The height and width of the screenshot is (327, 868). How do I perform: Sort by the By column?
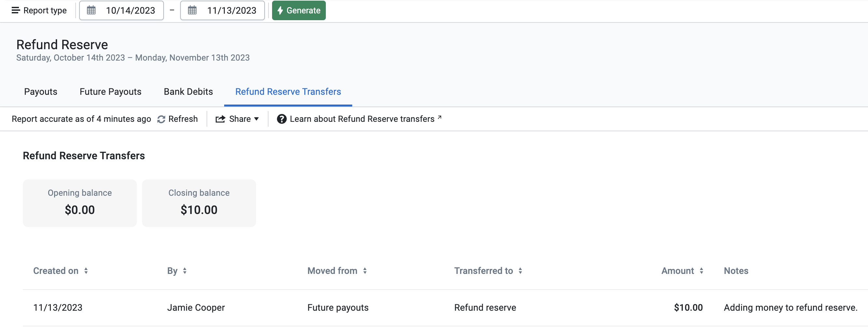(177, 271)
